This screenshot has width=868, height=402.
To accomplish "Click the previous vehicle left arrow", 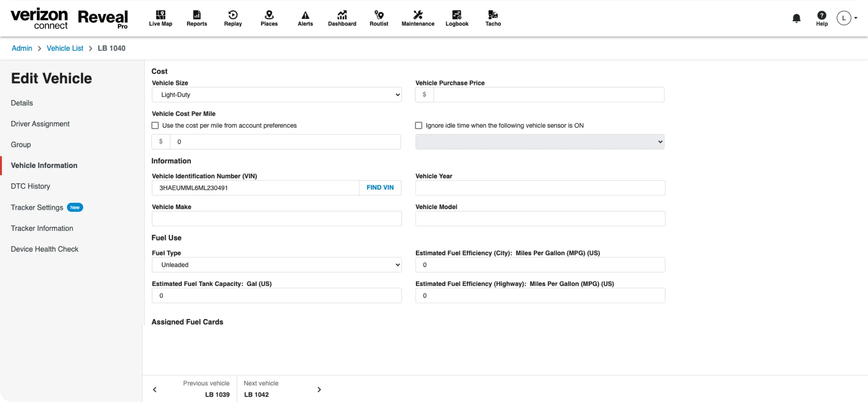I will pos(155,389).
